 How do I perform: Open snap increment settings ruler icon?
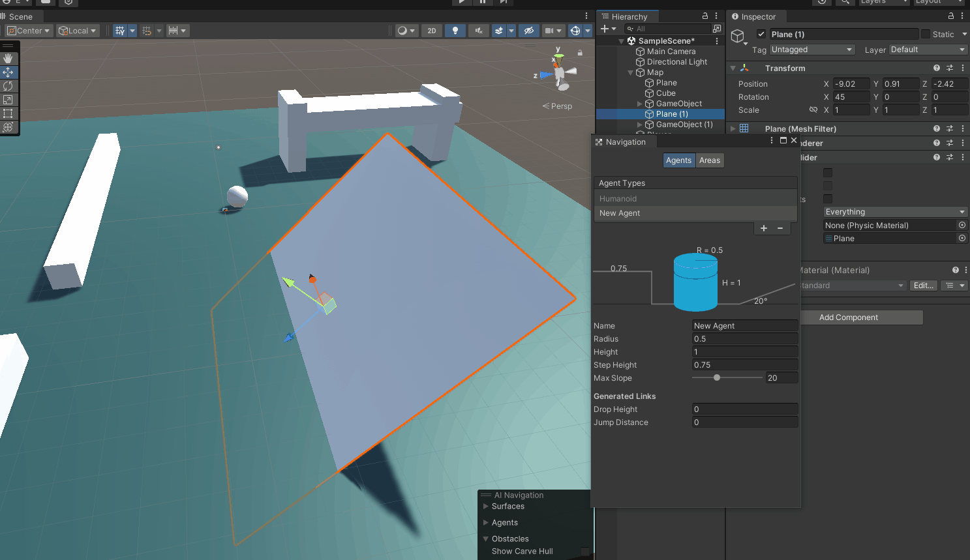tap(174, 31)
